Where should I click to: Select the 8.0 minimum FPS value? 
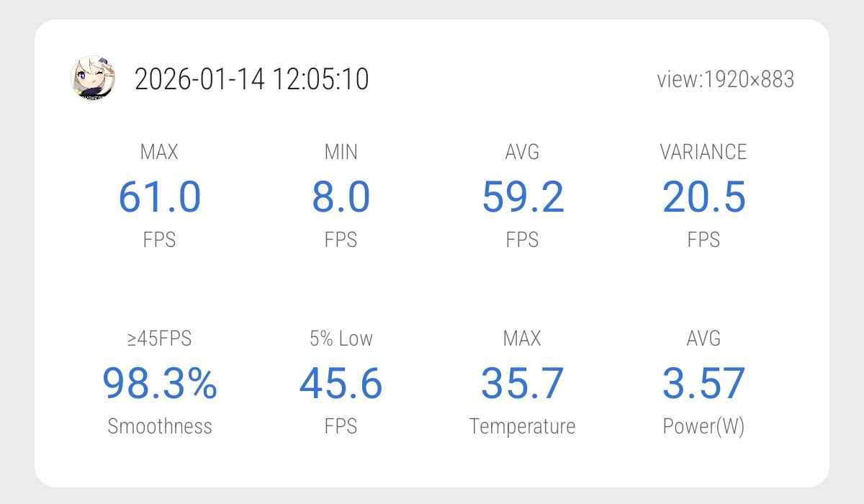tap(341, 197)
